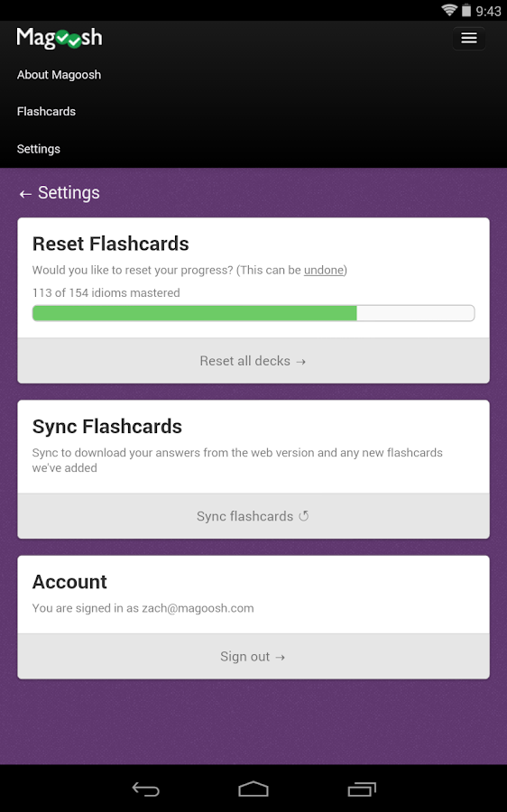Go back using Settings arrow
The image size is (507, 812).
(x=25, y=194)
